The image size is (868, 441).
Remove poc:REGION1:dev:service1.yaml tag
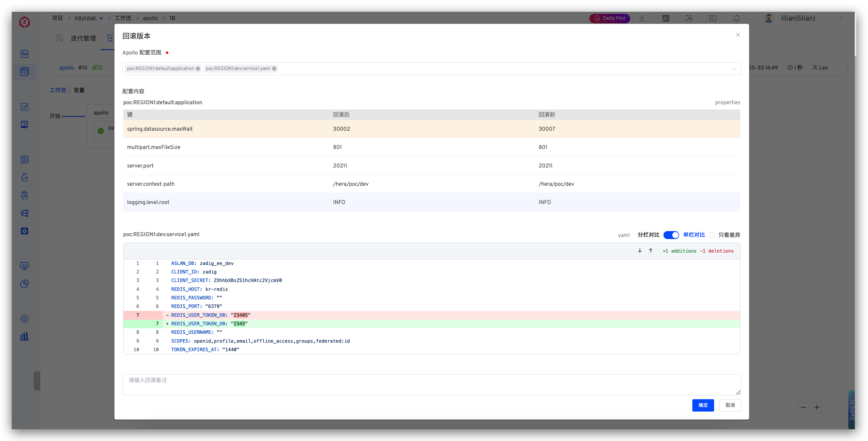click(x=274, y=68)
